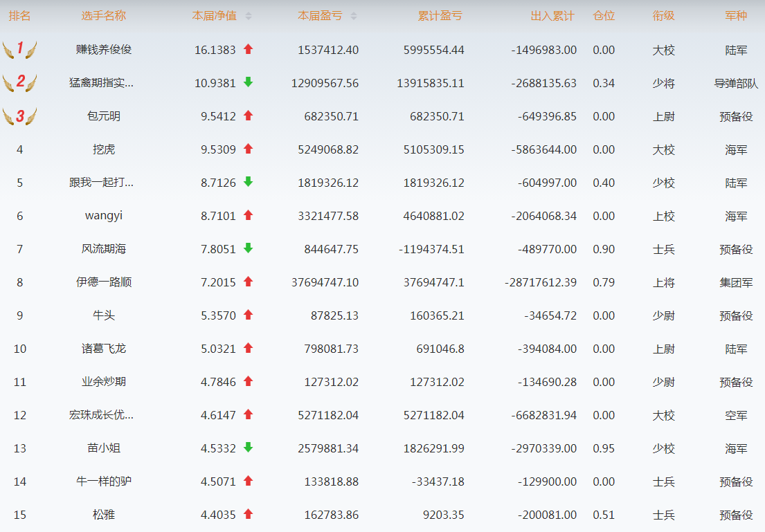
Task: Select the value 160365.21
Action: click(437, 315)
